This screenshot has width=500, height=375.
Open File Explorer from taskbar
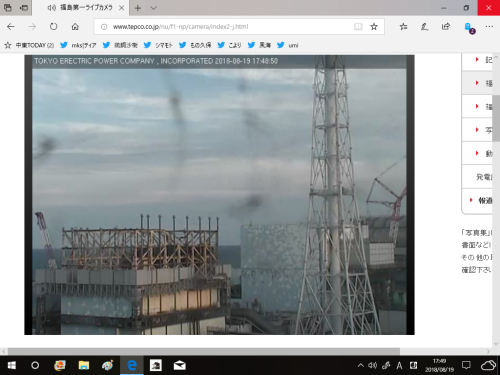[x=84, y=366]
